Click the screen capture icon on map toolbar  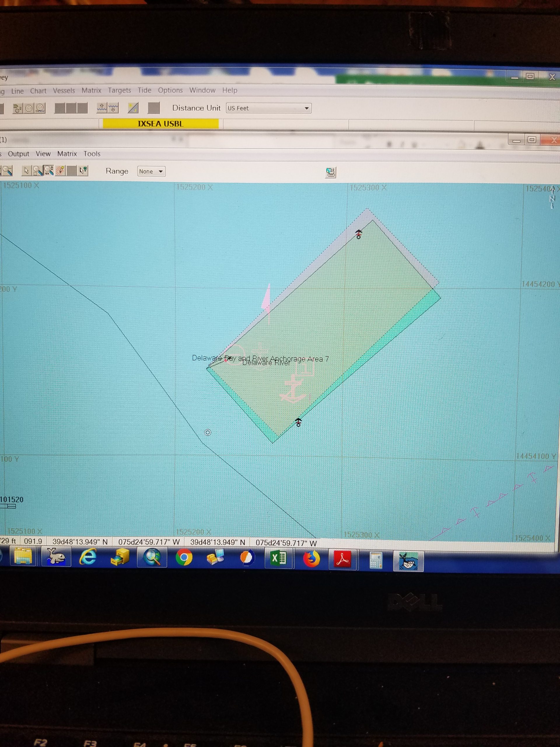click(330, 172)
